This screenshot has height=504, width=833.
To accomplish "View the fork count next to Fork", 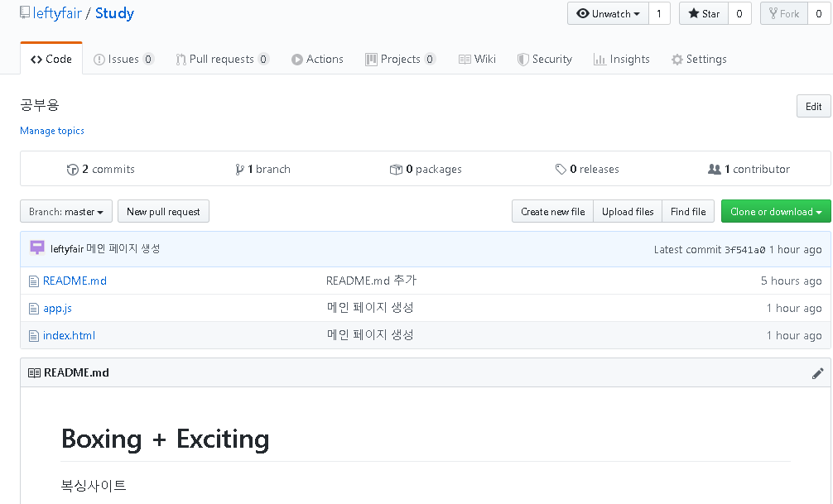I will click(819, 14).
